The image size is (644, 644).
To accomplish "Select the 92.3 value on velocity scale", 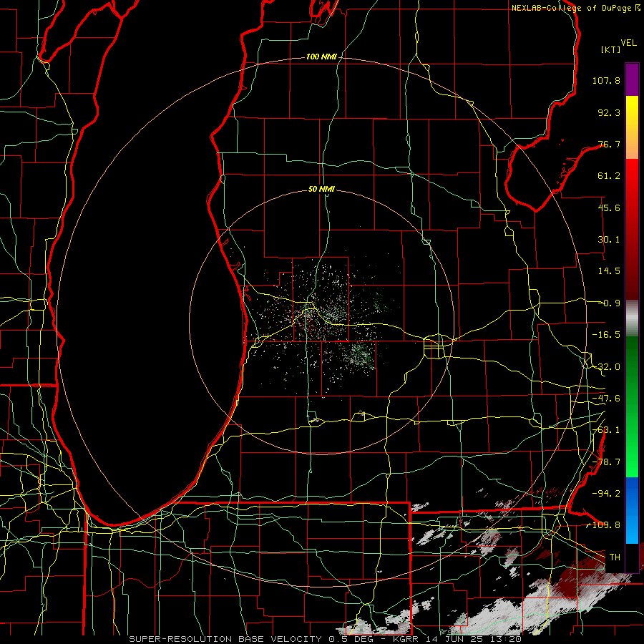I will pyautogui.click(x=609, y=112).
